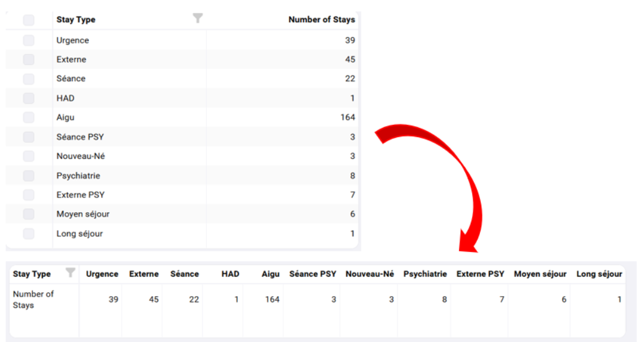Check the HAD row checkbox
This screenshot has height=342, width=644.
coord(29,98)
